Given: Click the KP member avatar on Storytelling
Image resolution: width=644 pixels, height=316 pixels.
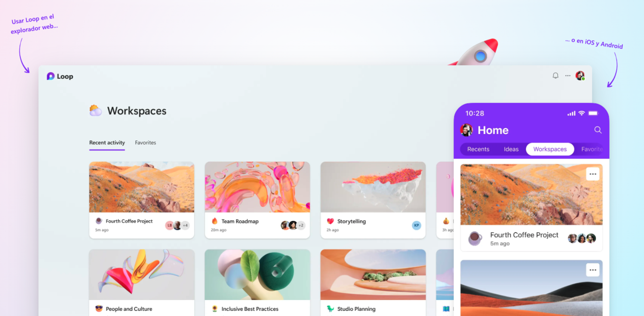Looking at the screenshot, I should (x=416, y=225).
